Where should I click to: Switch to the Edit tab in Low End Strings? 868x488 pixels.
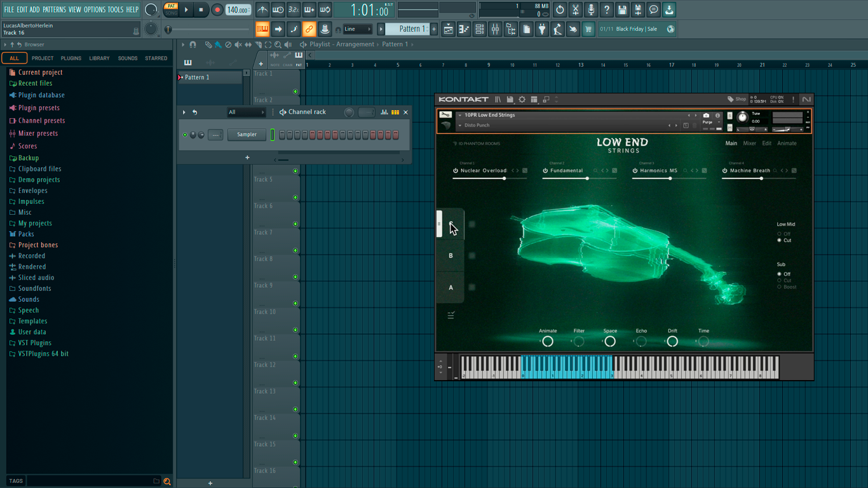(x=767, y=144)
